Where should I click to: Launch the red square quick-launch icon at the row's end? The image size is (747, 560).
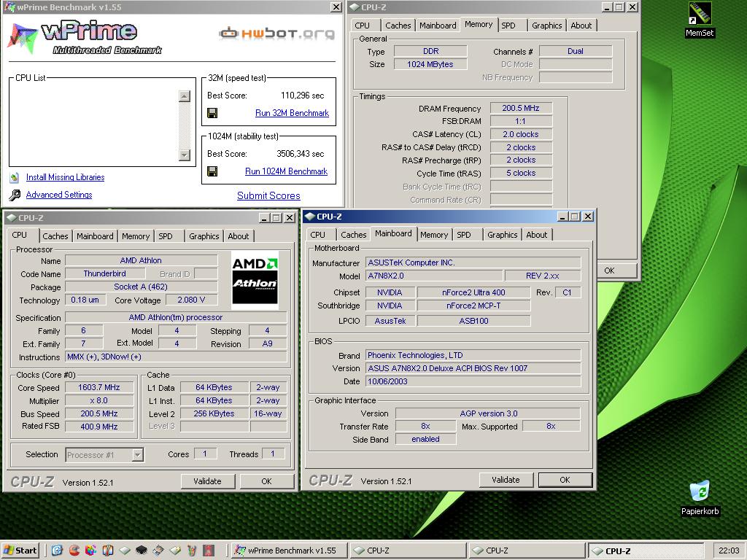[x=209, y=551]
